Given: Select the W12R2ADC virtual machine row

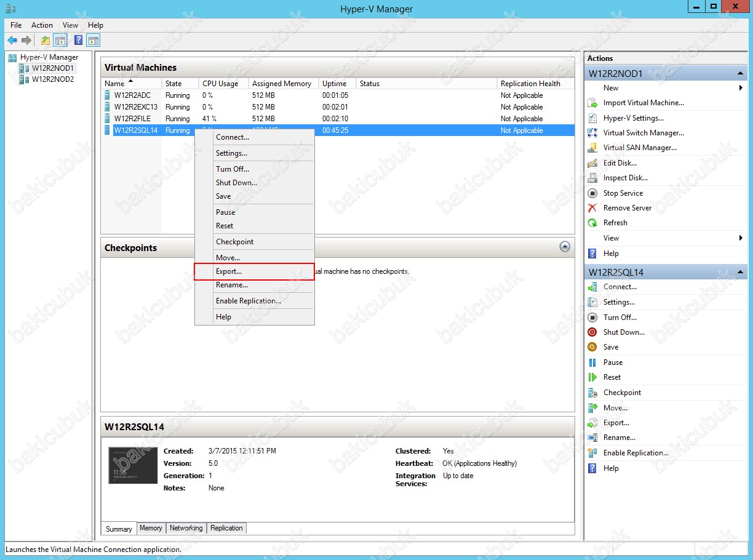Looking at the screenshot, I should pos(338,95).
